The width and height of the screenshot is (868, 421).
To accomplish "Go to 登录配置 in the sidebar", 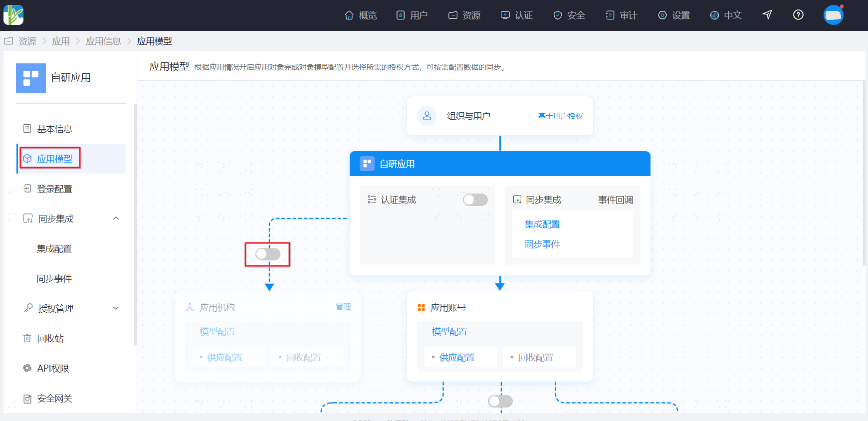I will coord(54,189).
